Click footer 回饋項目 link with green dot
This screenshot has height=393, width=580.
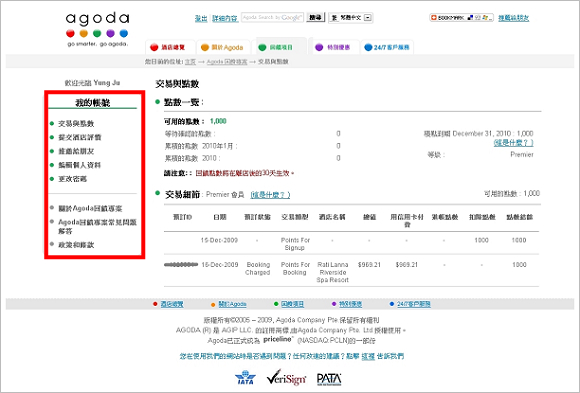pos(293,304)
